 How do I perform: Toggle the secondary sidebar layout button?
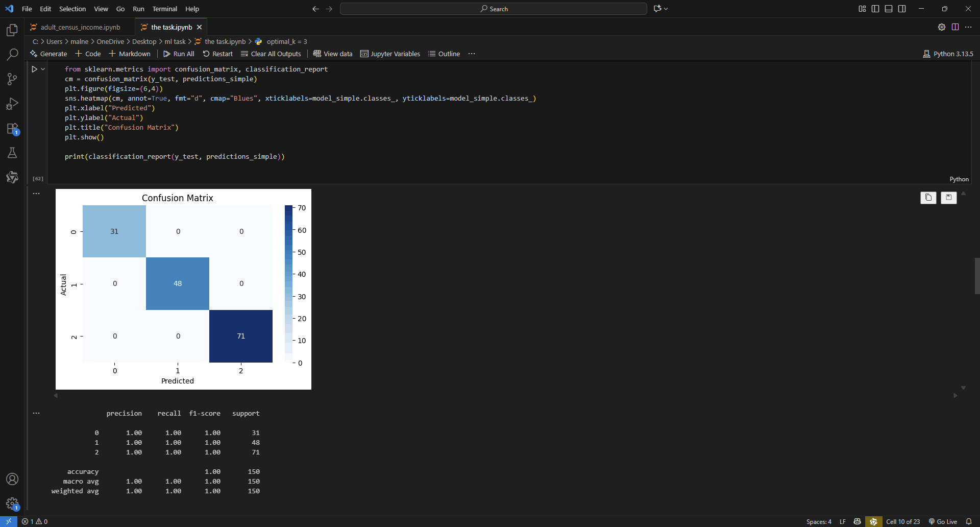click(x=902, y=9)
